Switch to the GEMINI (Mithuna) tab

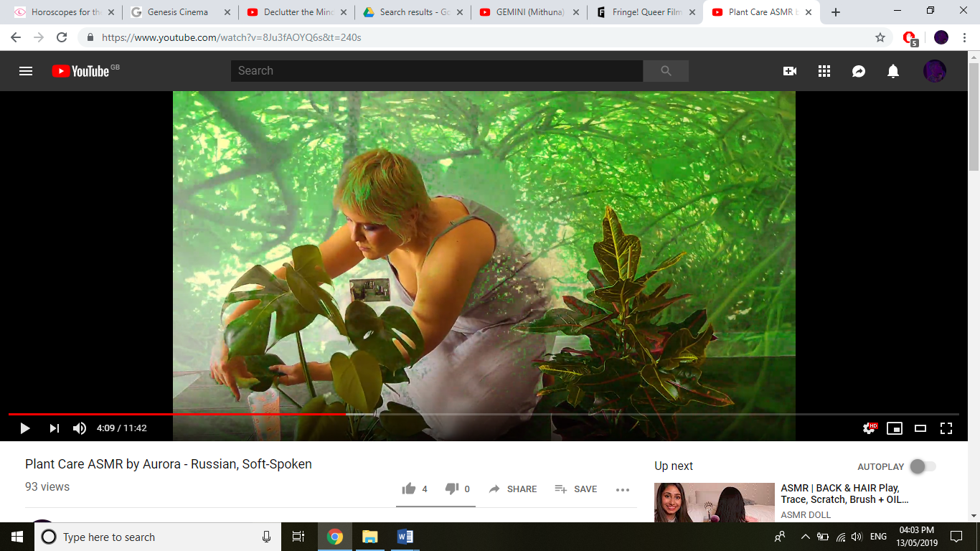527,12
